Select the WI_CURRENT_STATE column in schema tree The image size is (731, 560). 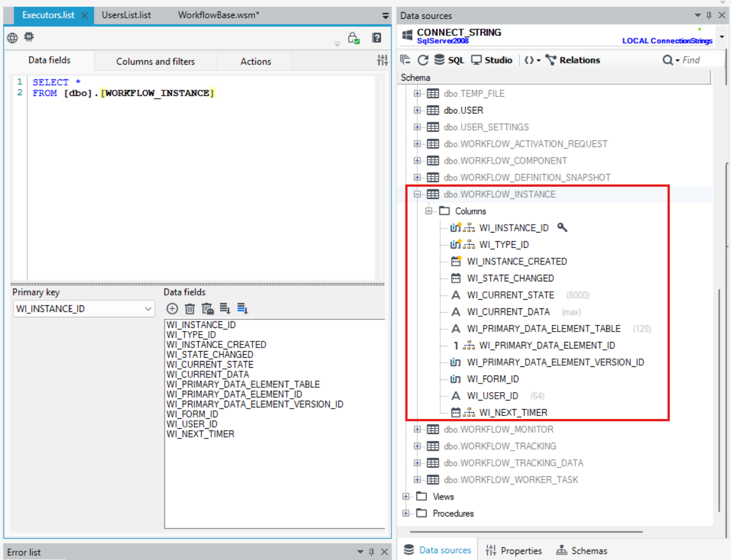tap(511, 295)
